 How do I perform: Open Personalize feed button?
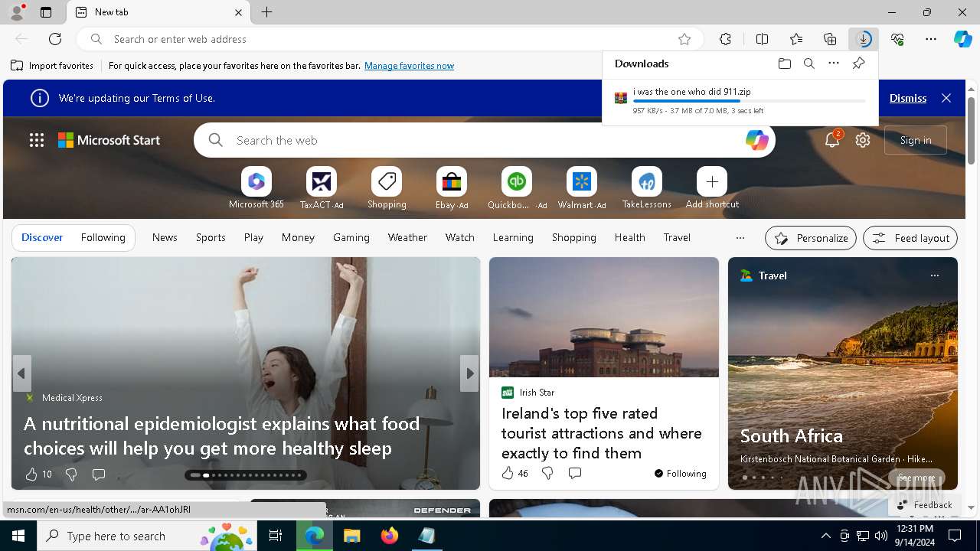[810, 238]
